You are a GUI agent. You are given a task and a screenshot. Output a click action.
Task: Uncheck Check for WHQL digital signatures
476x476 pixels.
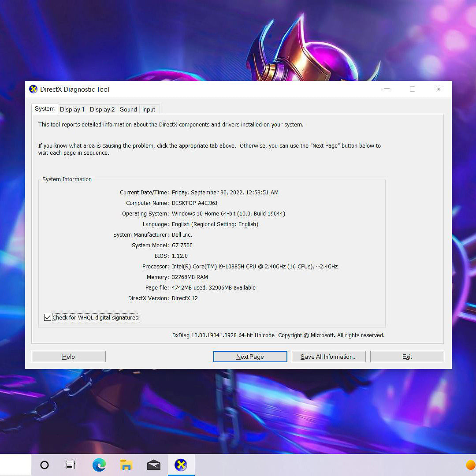click(x=48, y=317)
